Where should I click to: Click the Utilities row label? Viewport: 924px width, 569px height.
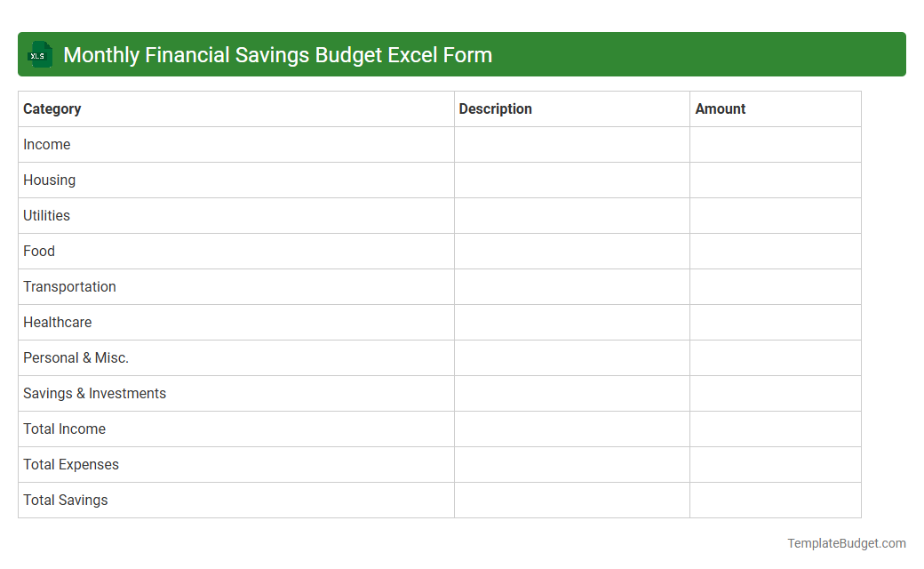(x=46, y=215)
